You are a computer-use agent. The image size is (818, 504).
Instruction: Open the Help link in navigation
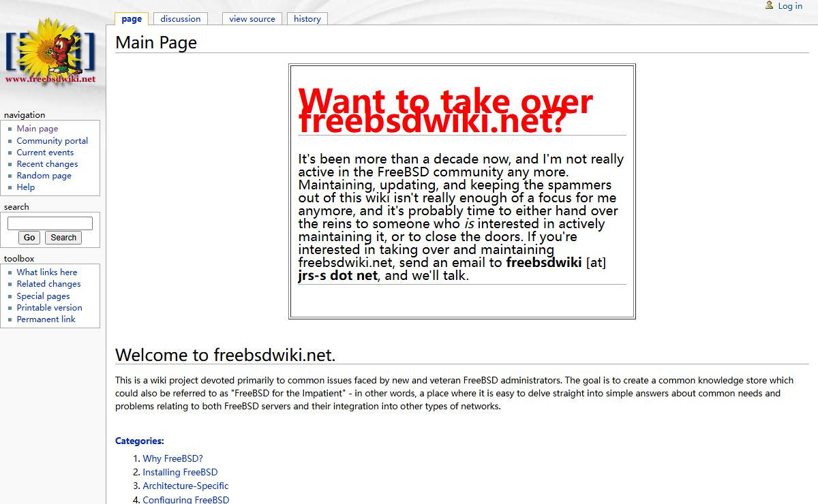point(26,187)
